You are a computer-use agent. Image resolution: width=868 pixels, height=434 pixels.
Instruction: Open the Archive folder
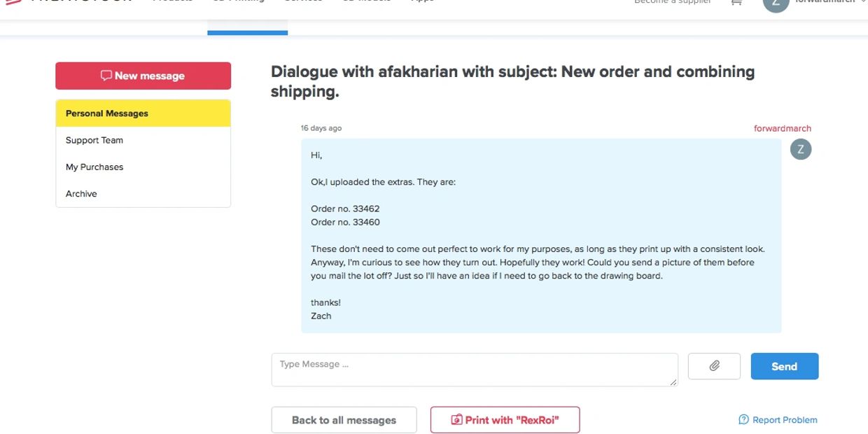(x=81, y=194)
